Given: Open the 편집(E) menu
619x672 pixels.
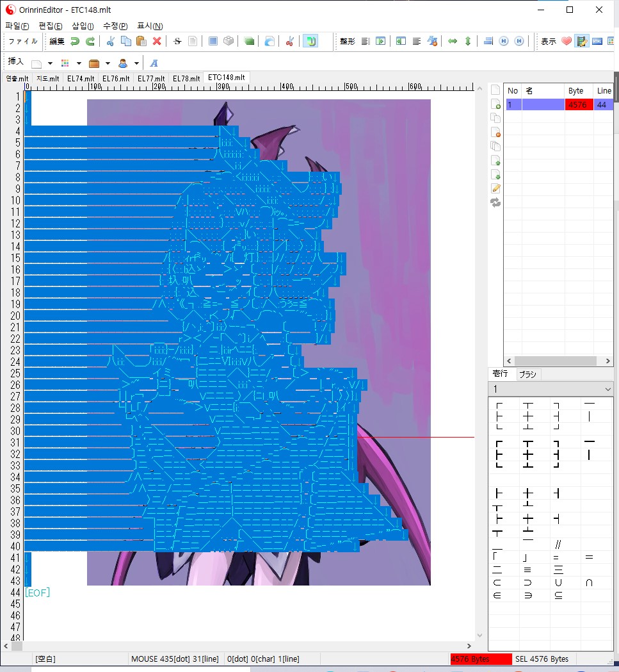Looking at the screenshot, I should point(50,26).
